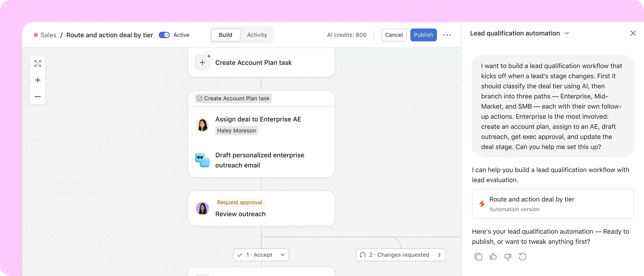Click the Cancel button

click(394, 35)
